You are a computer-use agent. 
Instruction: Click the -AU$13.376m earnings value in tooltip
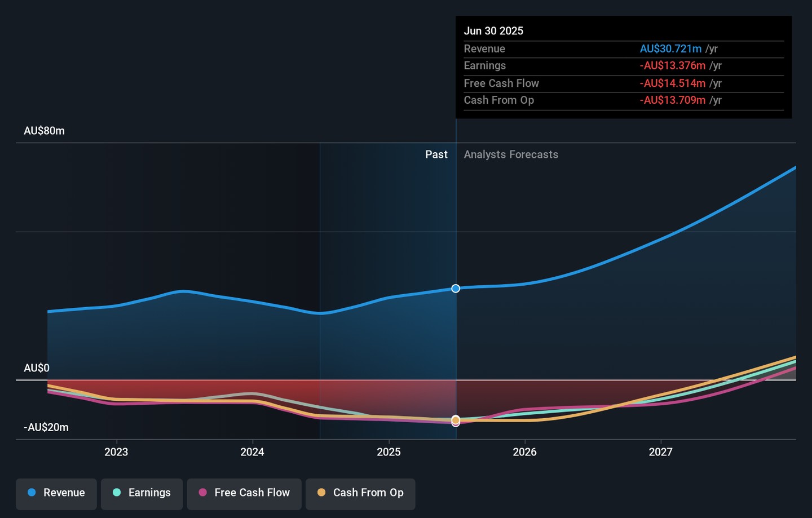tap(672, 66)
